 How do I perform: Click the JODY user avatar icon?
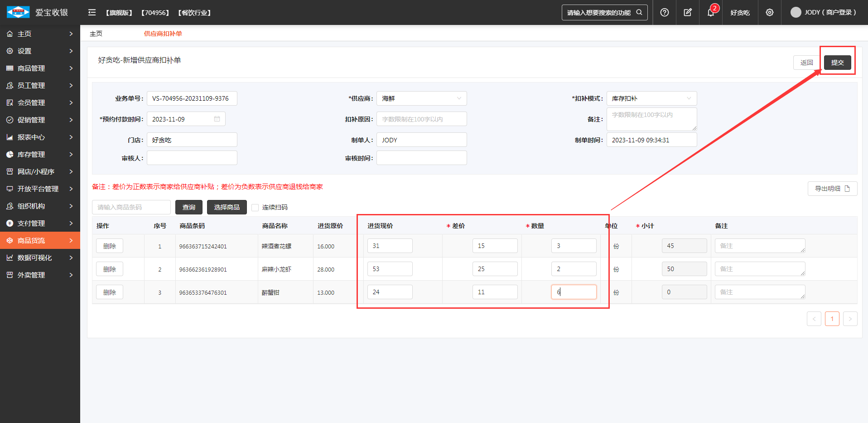point(796,13)
